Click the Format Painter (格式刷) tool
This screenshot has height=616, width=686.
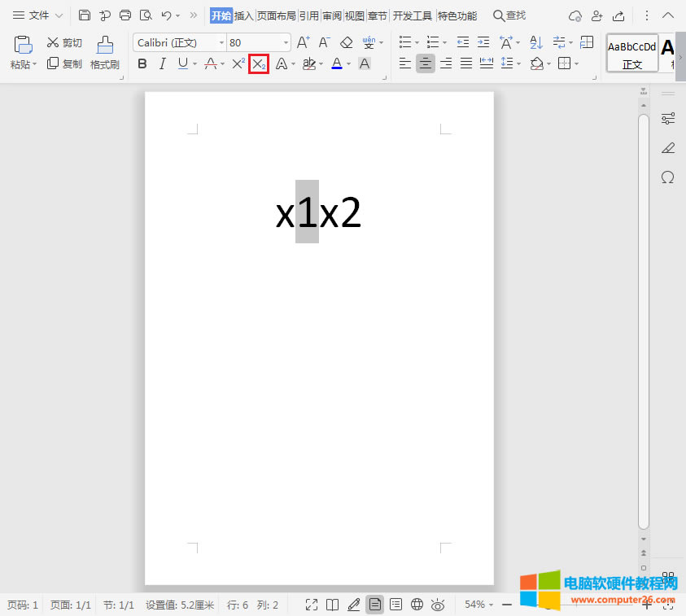[104, 52]
